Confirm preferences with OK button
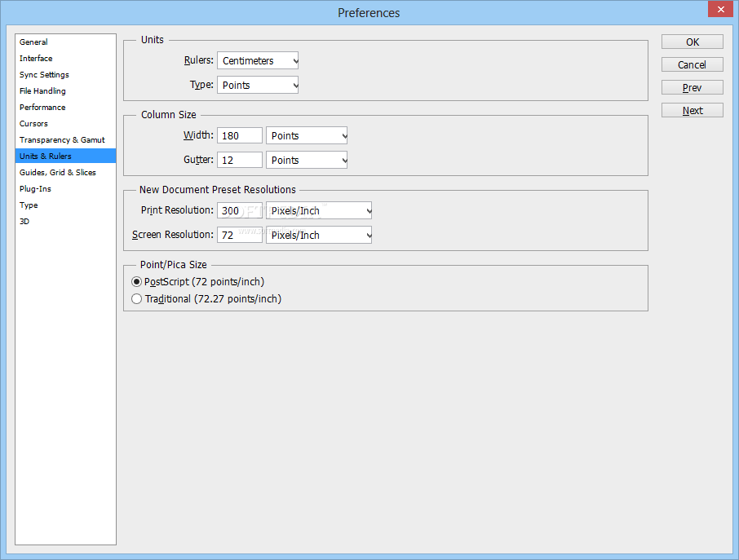739x560 pixels. 693,42
